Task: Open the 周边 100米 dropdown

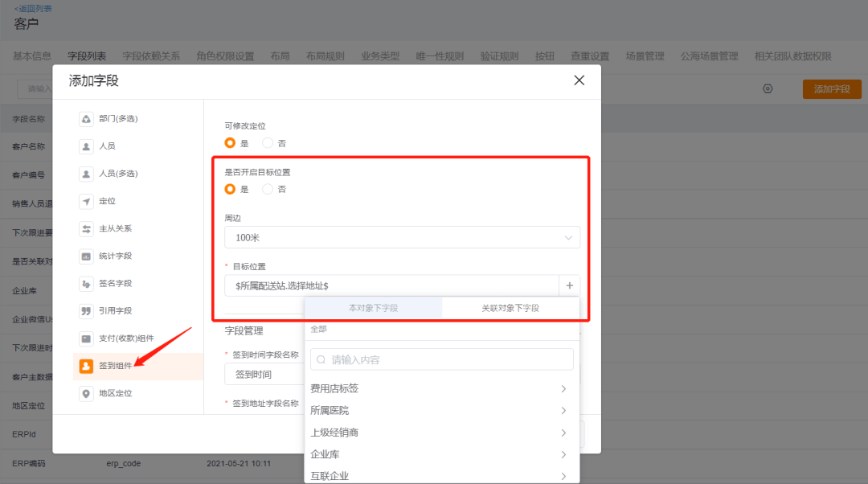Action: click(402, 237)
